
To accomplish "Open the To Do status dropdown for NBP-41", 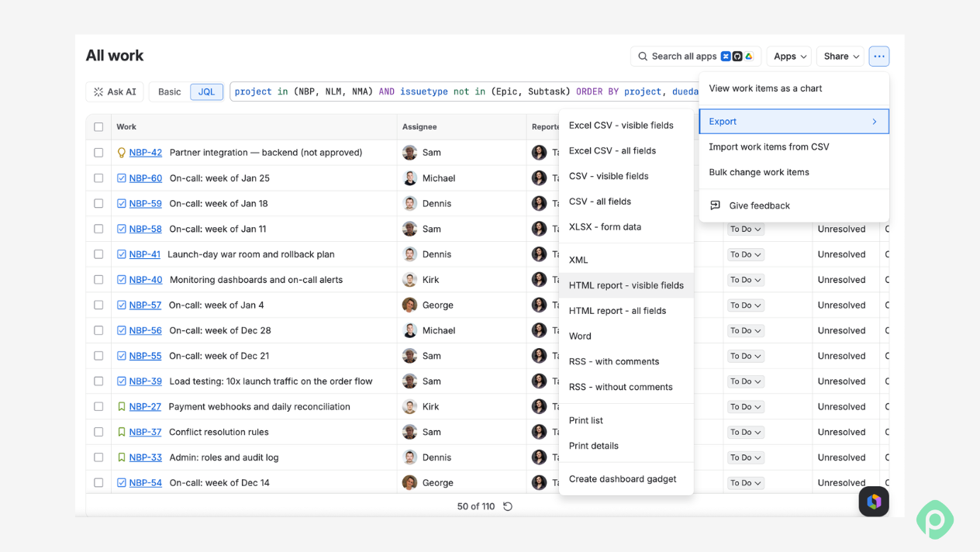I will 745,254.
